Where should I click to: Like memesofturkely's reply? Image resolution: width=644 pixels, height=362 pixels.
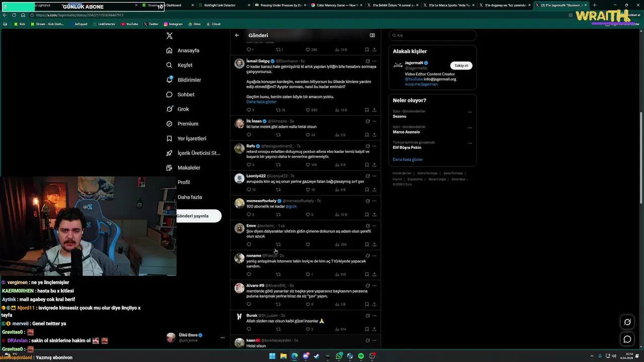pos(308,215)
